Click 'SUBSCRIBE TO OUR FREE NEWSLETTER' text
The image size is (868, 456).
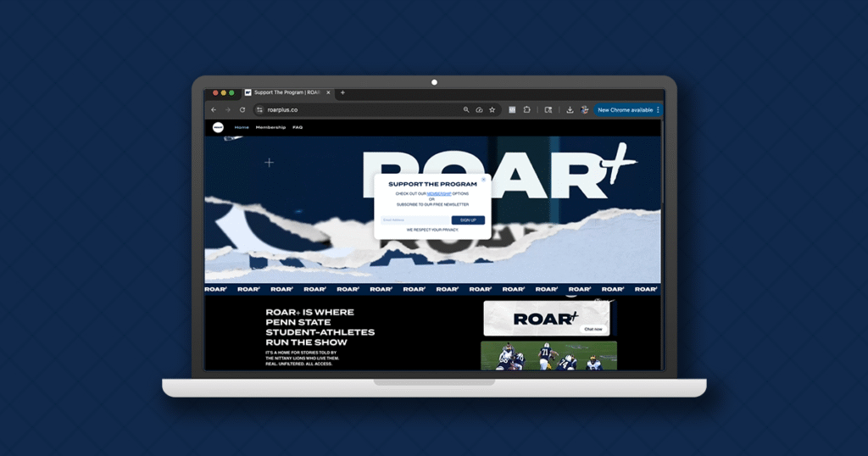coord(432,204)
